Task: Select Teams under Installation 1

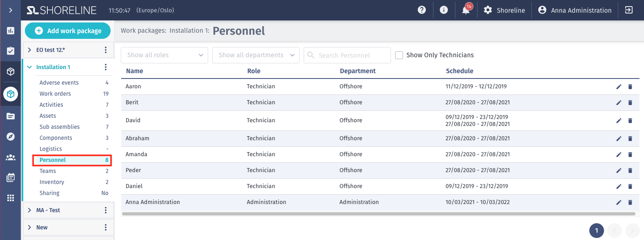Action: pyautogui.click(x=48, y=171)
